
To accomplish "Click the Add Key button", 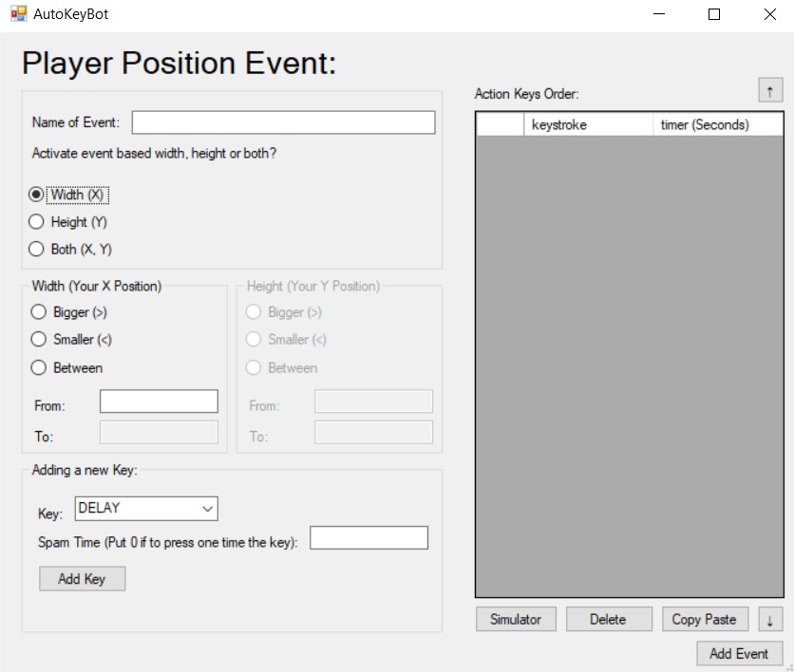I will [82, 578].
